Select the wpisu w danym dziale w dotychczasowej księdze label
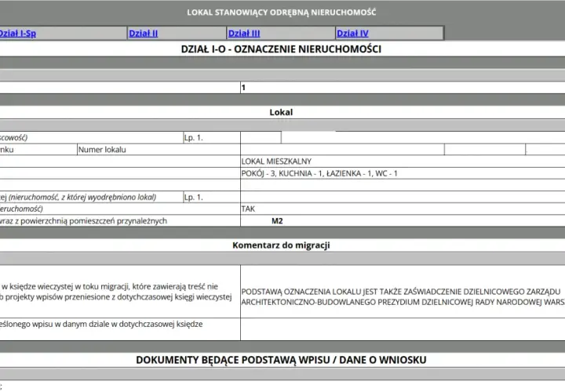 [101, 324]
